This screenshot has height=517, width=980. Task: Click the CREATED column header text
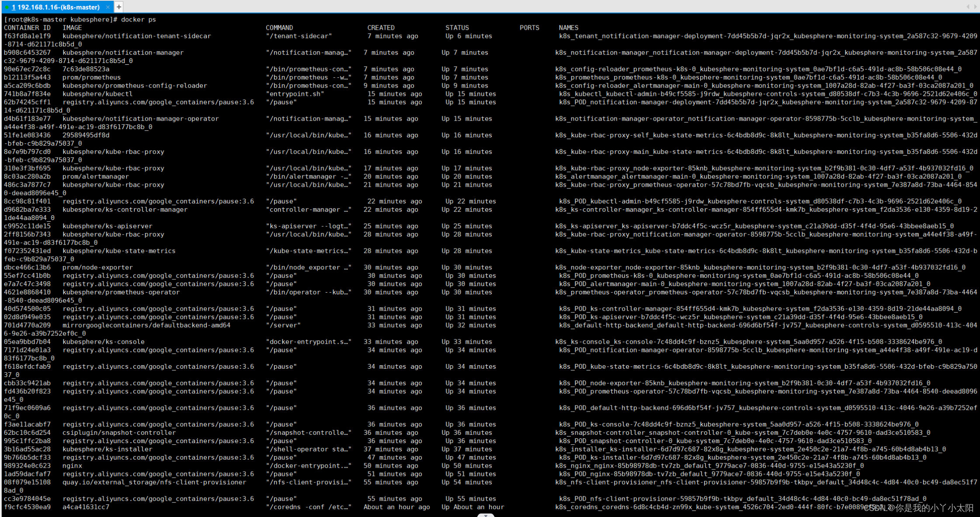(x=381, y=28)
